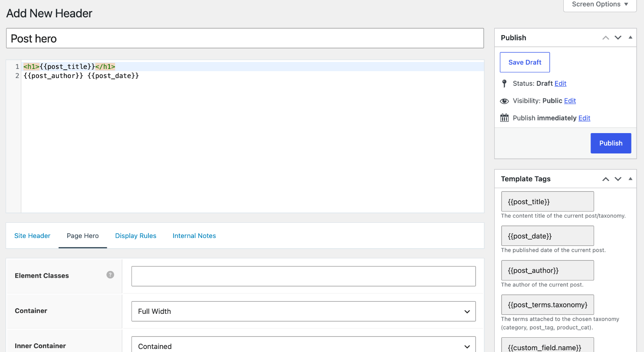Edit the Draft status

click(560, 84)
